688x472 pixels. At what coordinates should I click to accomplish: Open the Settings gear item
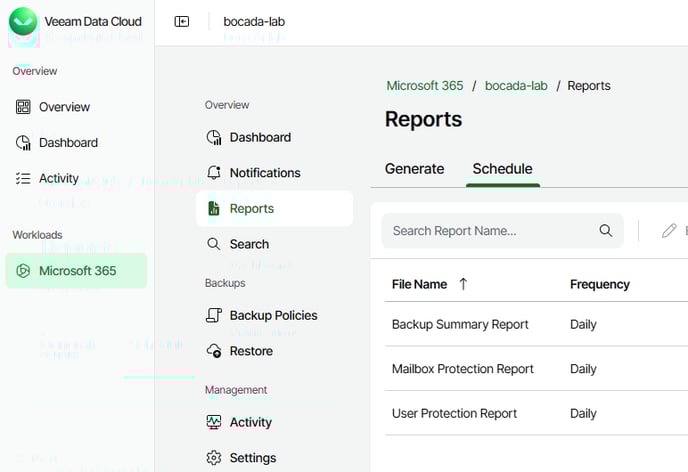tap(252, 458)
